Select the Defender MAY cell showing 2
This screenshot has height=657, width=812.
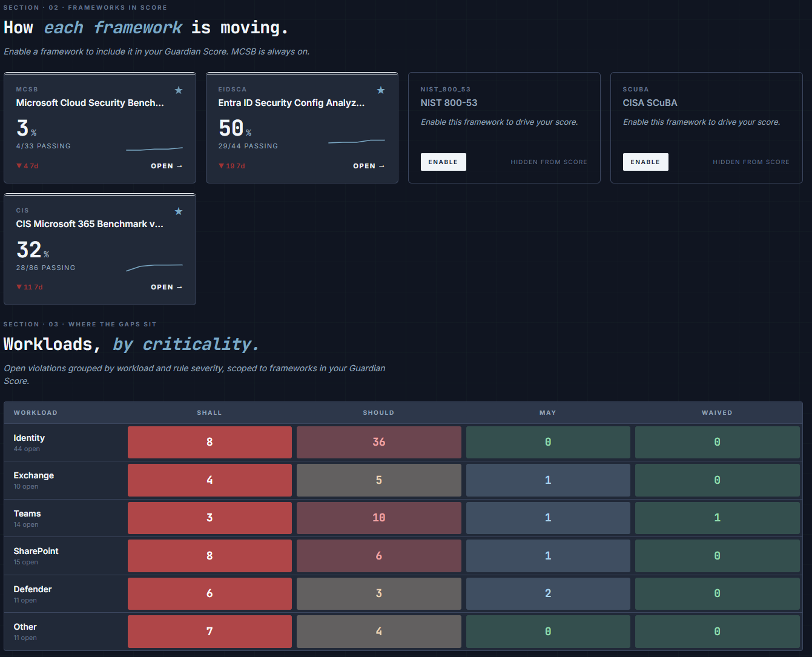tap(548, 593)
